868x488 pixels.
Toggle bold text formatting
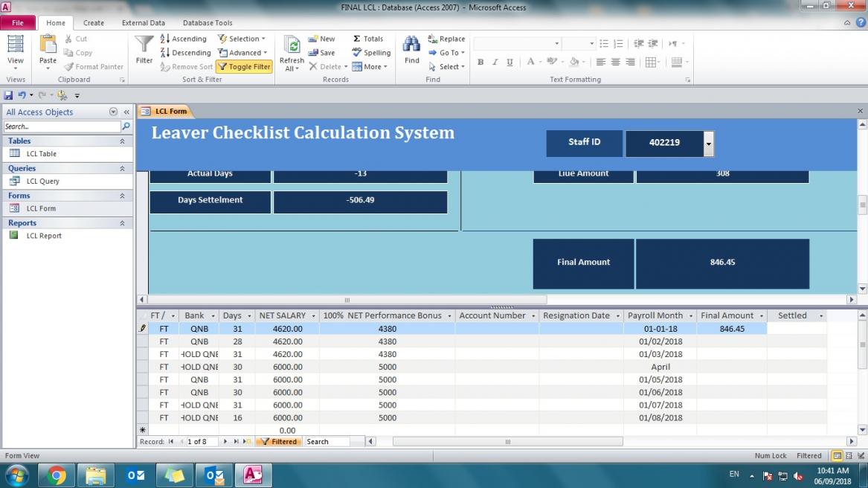click(x=480, y=62)
